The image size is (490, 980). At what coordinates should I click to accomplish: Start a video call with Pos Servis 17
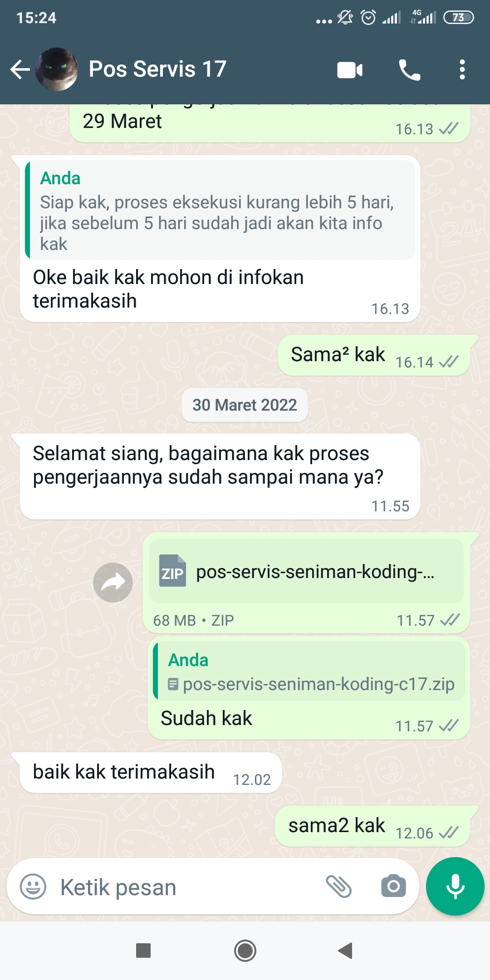[350, 70]
